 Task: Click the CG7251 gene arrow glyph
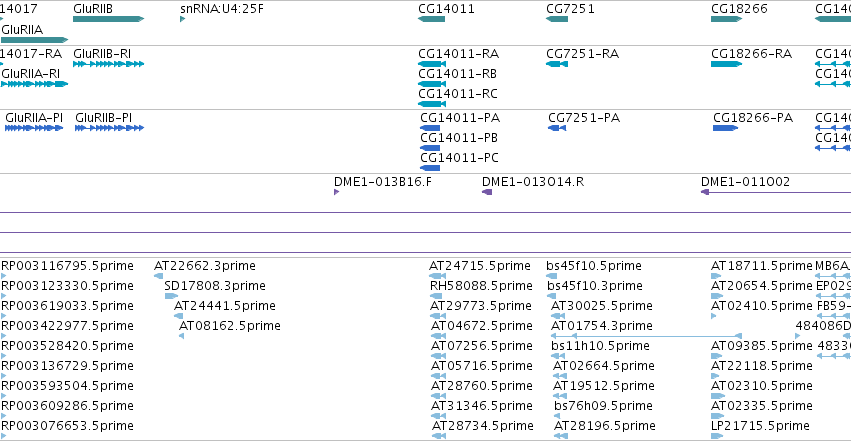click(x=557, y=19)
